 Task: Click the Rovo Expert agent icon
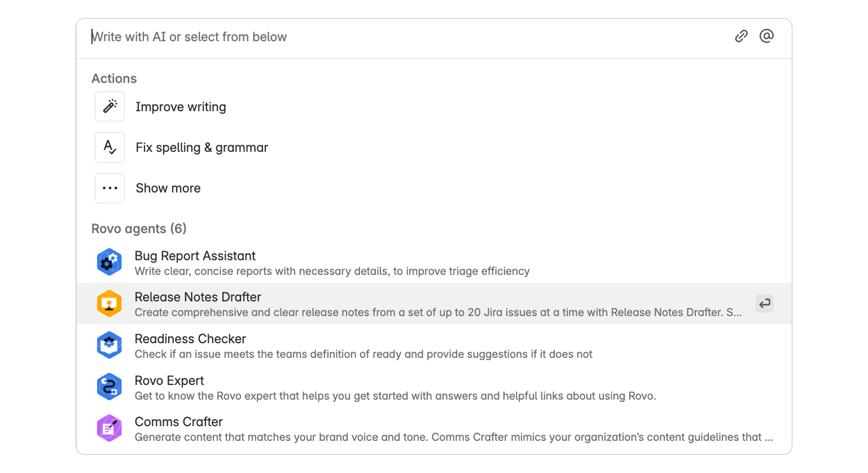pos(109,387)
